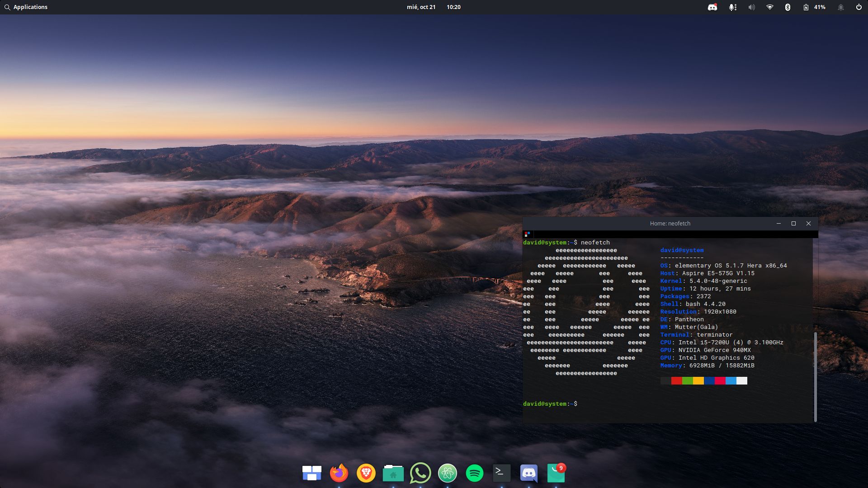This screenshot has width=868, height=488.
Task: Click the Terminator layout icon in the terminal titlebar
Action: click(527, 234)
